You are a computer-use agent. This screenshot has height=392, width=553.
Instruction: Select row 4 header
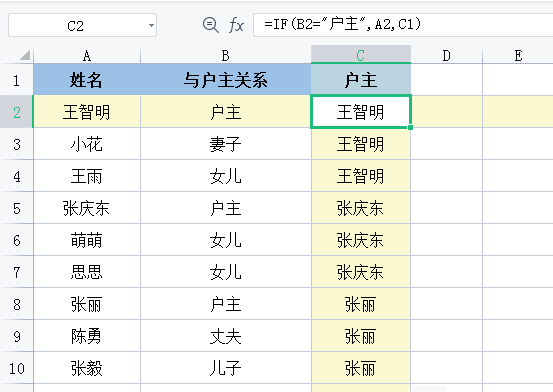pos(17,176)
